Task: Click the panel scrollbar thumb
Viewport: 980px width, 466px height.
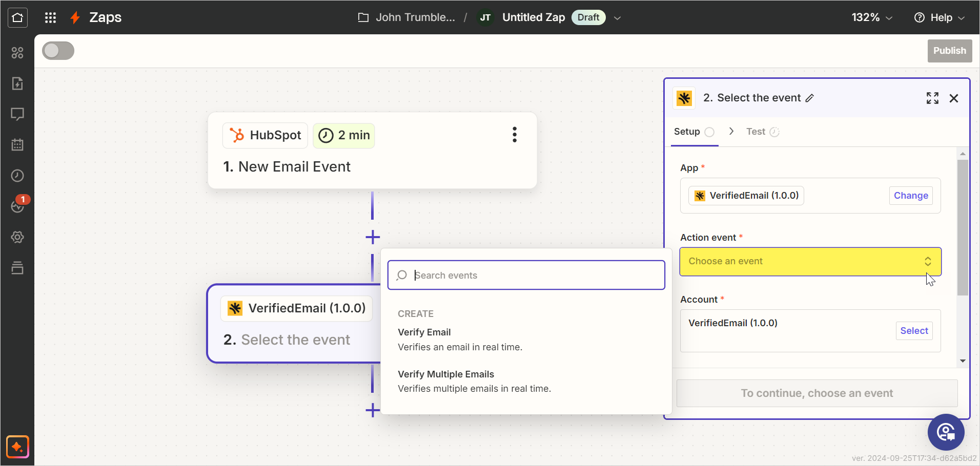Action: tap(963, 227)
